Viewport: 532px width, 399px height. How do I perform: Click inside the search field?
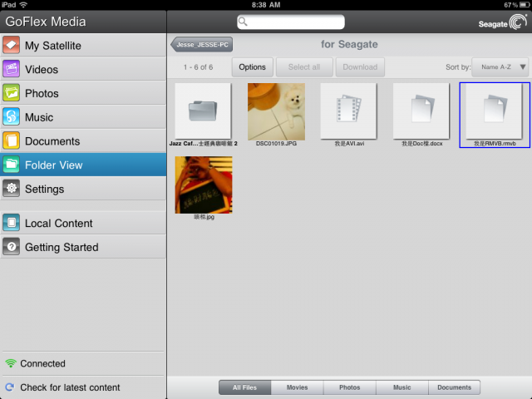click(291, 22)
